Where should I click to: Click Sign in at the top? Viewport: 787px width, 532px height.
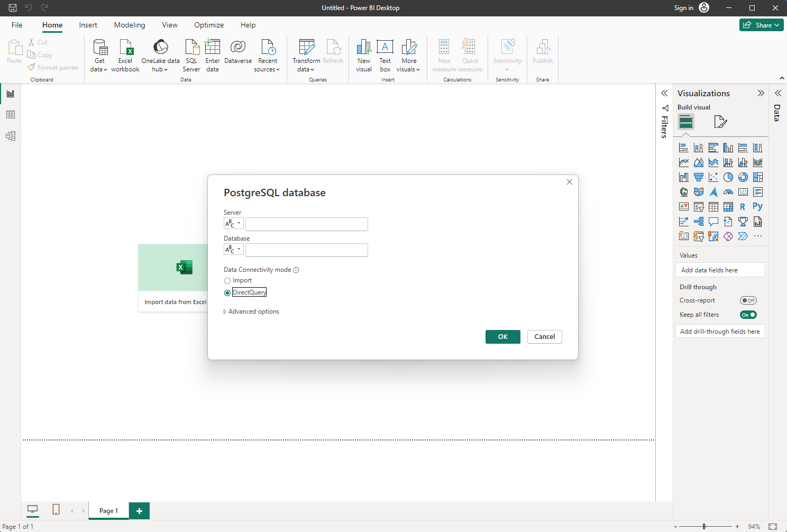(x=683, y=8)
